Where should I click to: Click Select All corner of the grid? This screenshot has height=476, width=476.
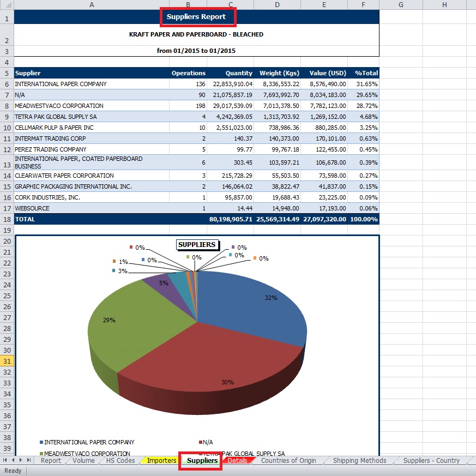(x=7, y=4)
